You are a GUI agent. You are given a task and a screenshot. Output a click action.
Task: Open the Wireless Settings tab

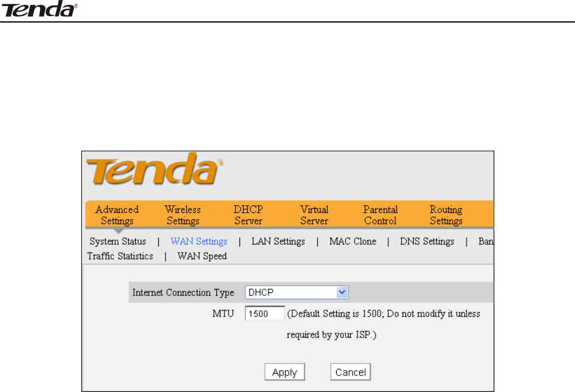tap(183, 215)
